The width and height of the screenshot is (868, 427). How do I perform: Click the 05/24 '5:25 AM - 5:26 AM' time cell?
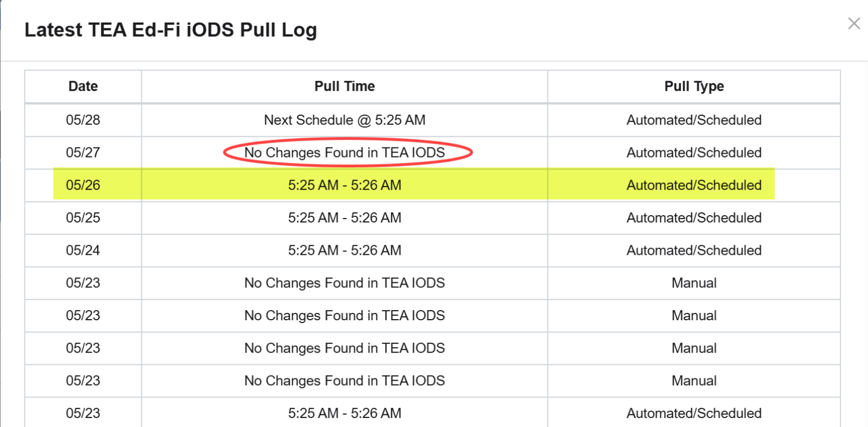point(344,250)
